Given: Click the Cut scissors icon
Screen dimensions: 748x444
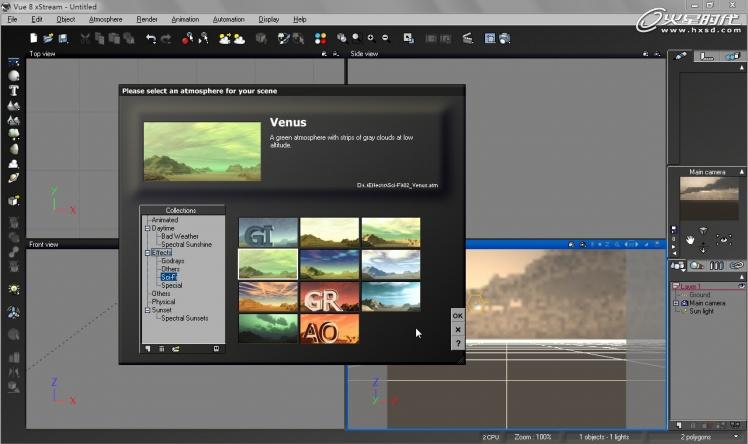Looking at the screenshot, I should point(85,38).
